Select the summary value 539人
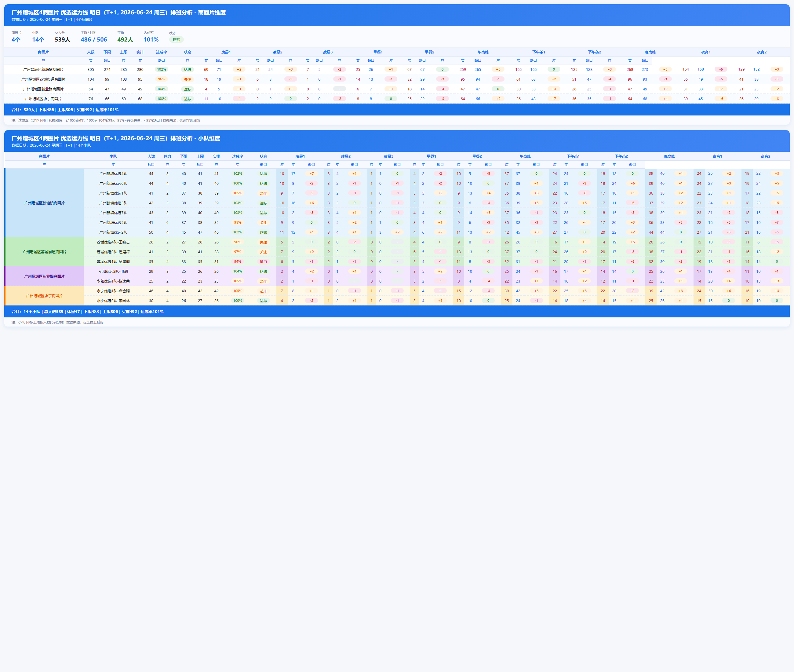This screenshot has height=672, width=794. (63, 40)
